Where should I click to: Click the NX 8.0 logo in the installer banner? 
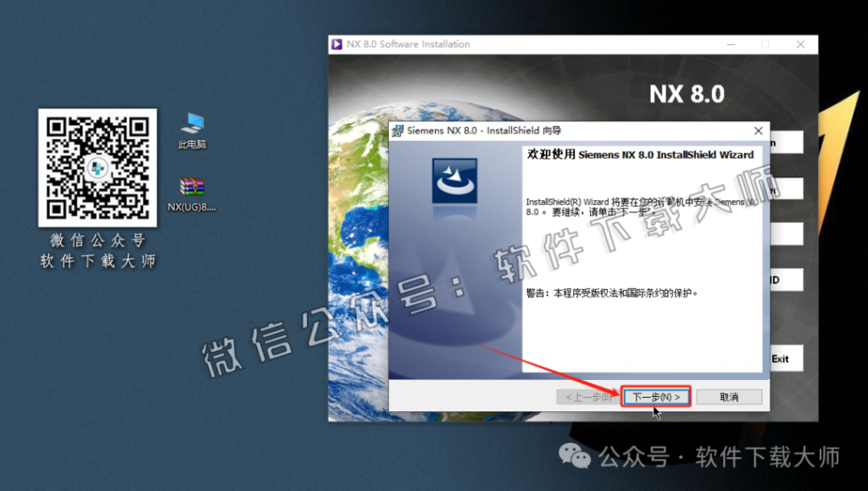pyautogui.click(x=687, y=94)
